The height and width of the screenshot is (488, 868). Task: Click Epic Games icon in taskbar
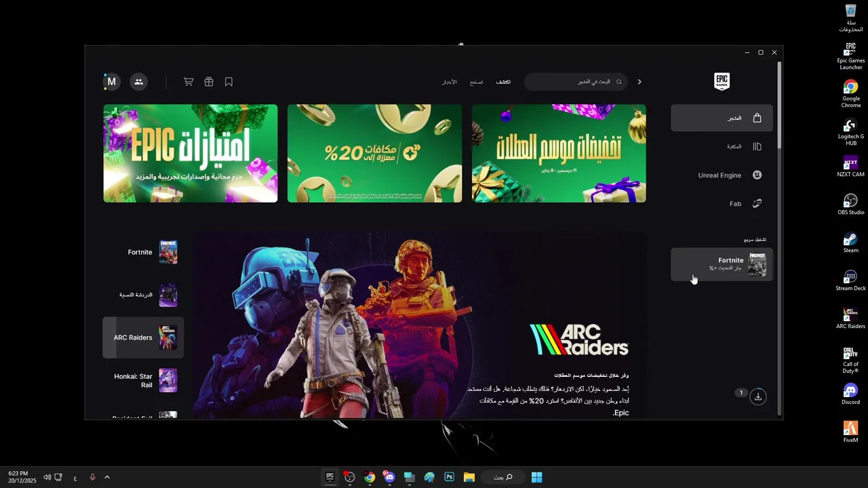tap(330, 477)
